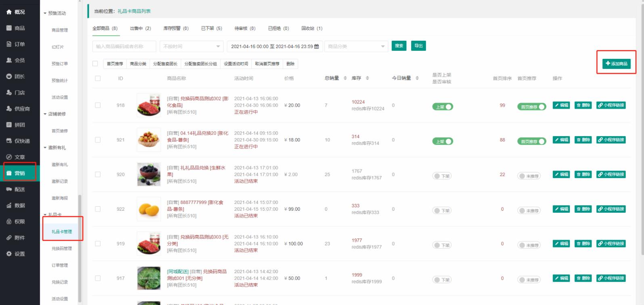Screen dimensions: 644x305
Task: Switch to the 全部商品 (8) tab
Action: click(105, 28)
